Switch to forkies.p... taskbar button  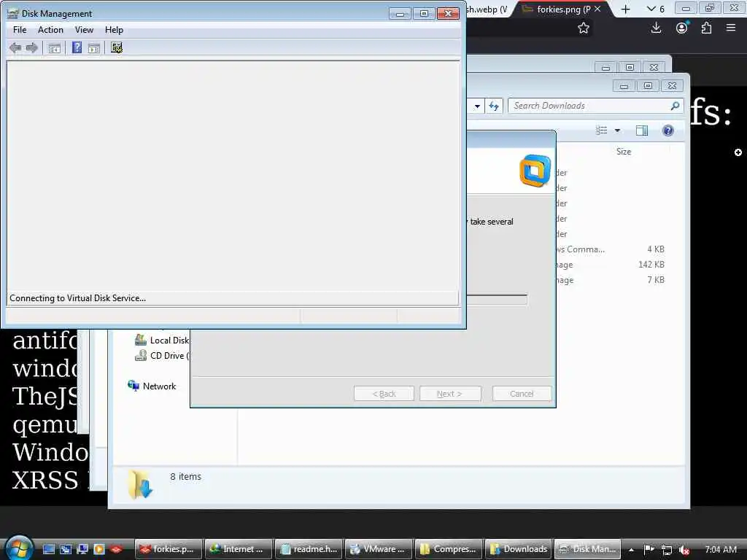coord(169,549)
